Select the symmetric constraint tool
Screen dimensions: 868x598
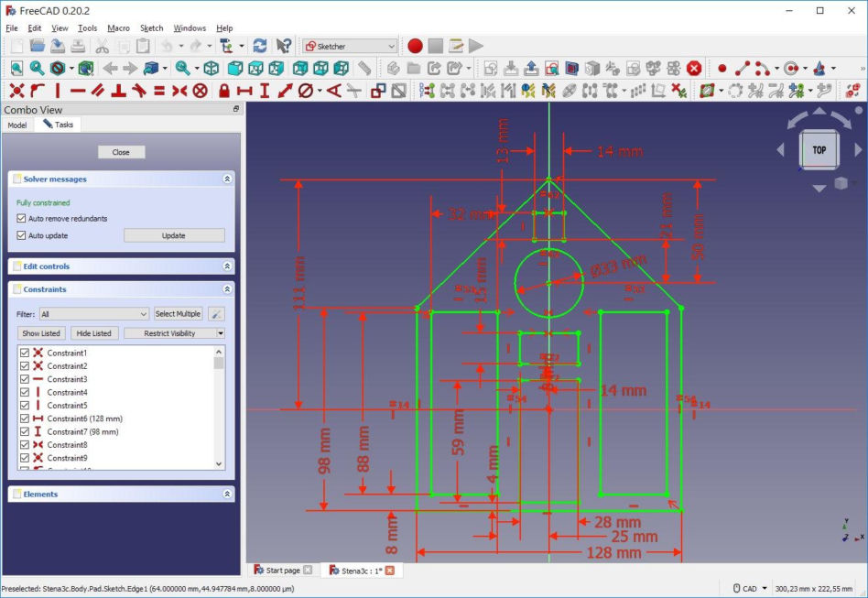pyautogui.click(x=179, y=91)
